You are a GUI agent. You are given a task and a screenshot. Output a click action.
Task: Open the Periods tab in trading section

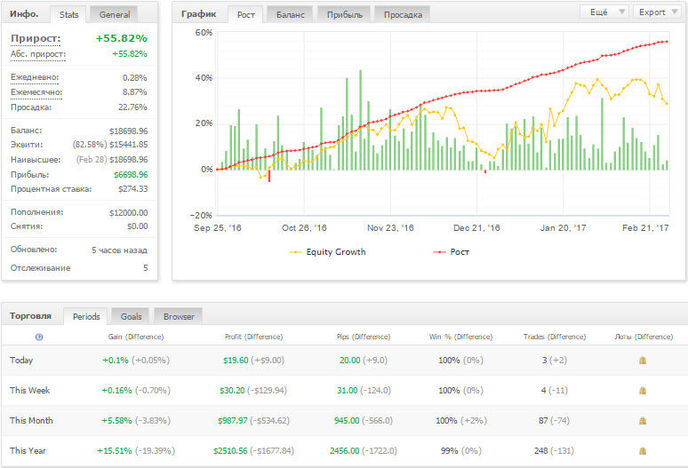tap(86, 316)
